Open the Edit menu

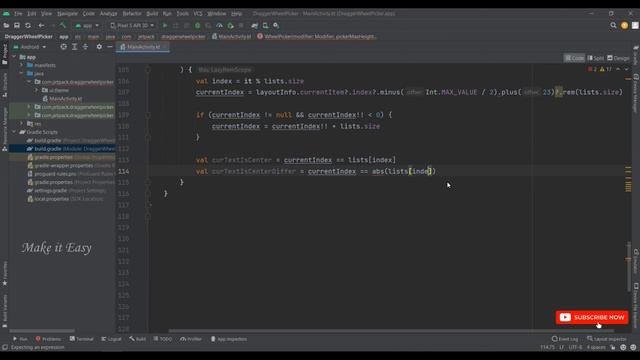coord(31,13)
